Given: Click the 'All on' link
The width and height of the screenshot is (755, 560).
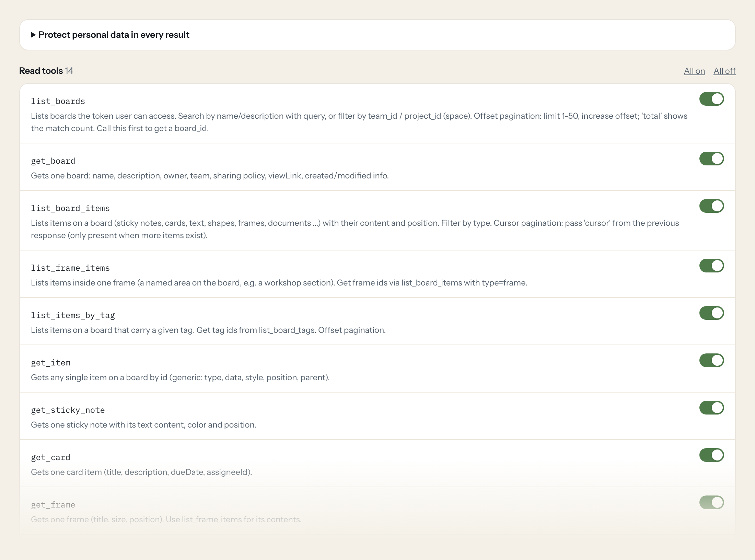Looking at the screenshot, I should point(694,71).
